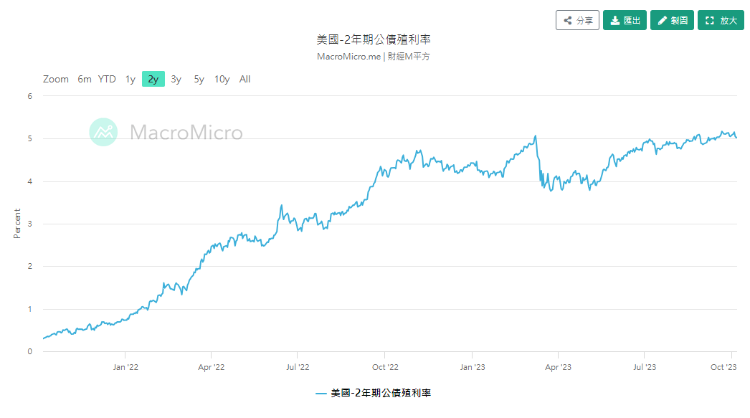Change zoom to 3y
The width and height of the screenshot is (750, 418).
(x=176, y=79)
